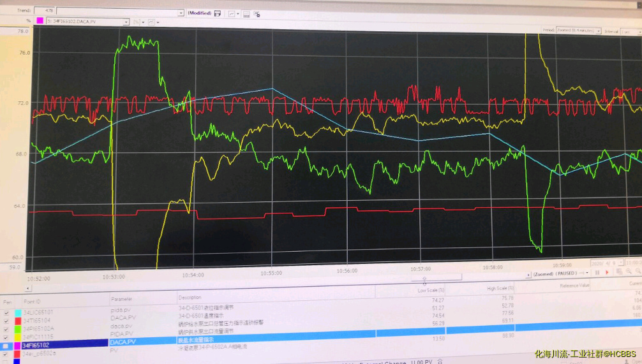Click the icon left of the zoom magnifiers
Viewport: 642px width, 364px height.
[x=619, y=272]
